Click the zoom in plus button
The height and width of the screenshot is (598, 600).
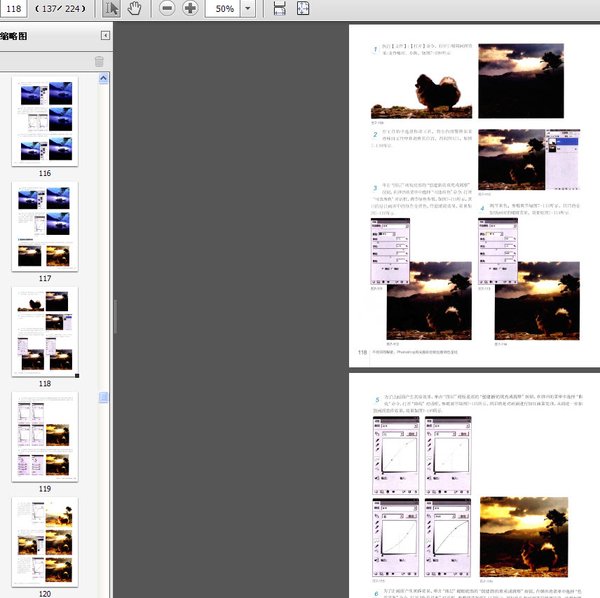190,8
